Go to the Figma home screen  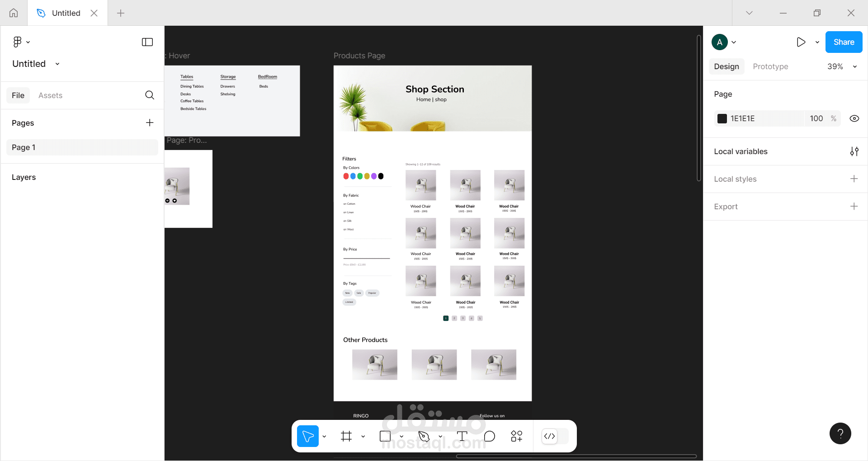click(x=14, y=13)
